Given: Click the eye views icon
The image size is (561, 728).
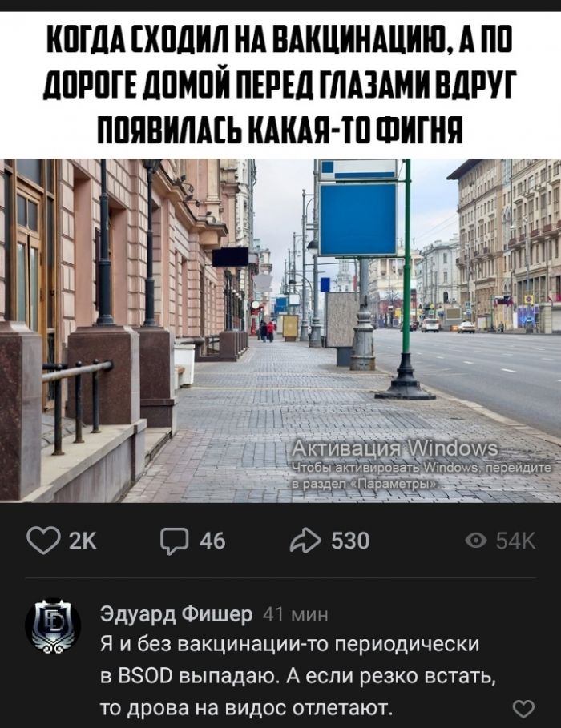Looking at the screenshot, I should click(476, 541).
